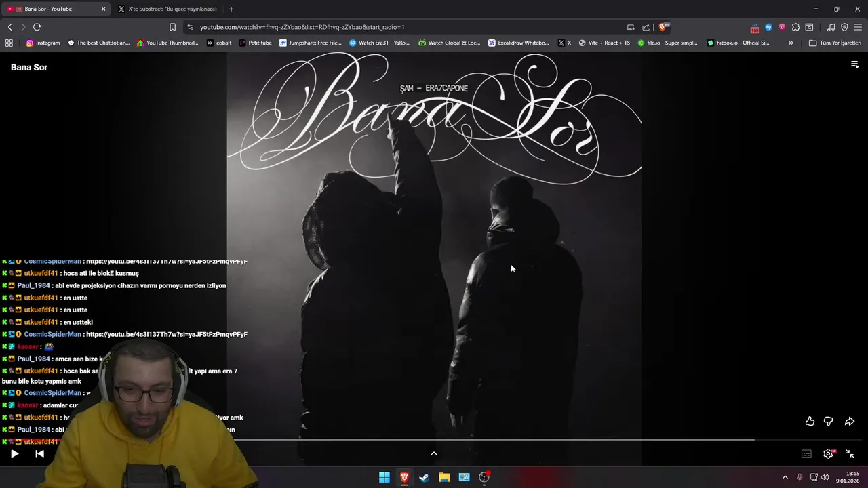
Task: Open Steam from the taskbar
Action: tap(424, 477)
